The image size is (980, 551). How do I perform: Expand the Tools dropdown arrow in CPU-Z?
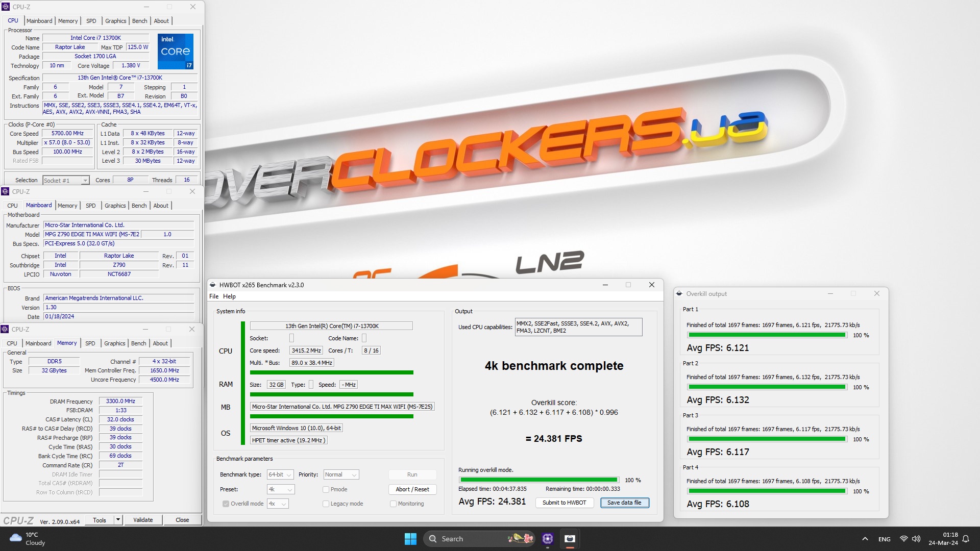tap(118, 520)
